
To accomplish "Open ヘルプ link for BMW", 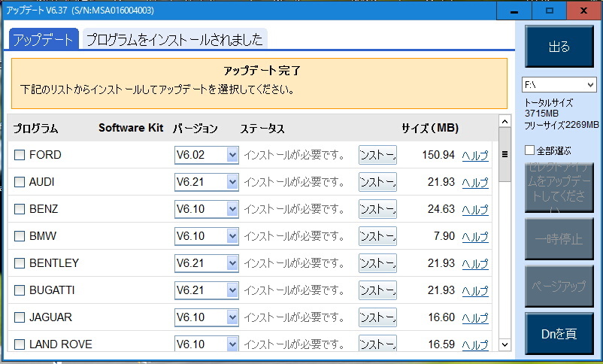I will click(475, 236).
